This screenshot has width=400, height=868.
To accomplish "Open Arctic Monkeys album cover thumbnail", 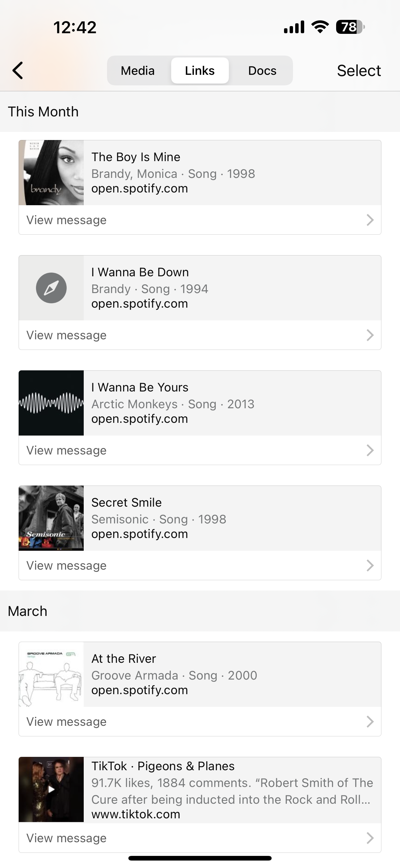I will tap(51, 403).
